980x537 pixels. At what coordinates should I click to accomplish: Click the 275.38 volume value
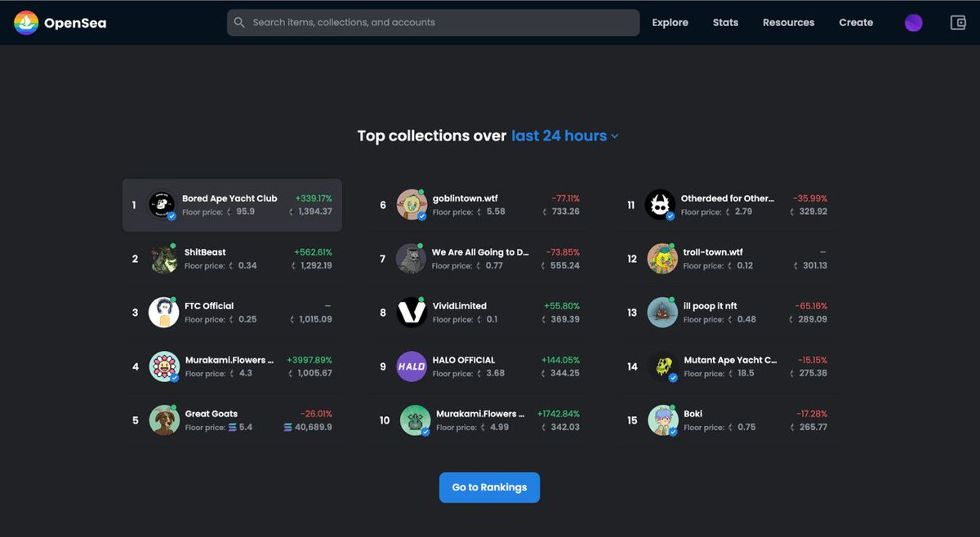click(813, 373)
